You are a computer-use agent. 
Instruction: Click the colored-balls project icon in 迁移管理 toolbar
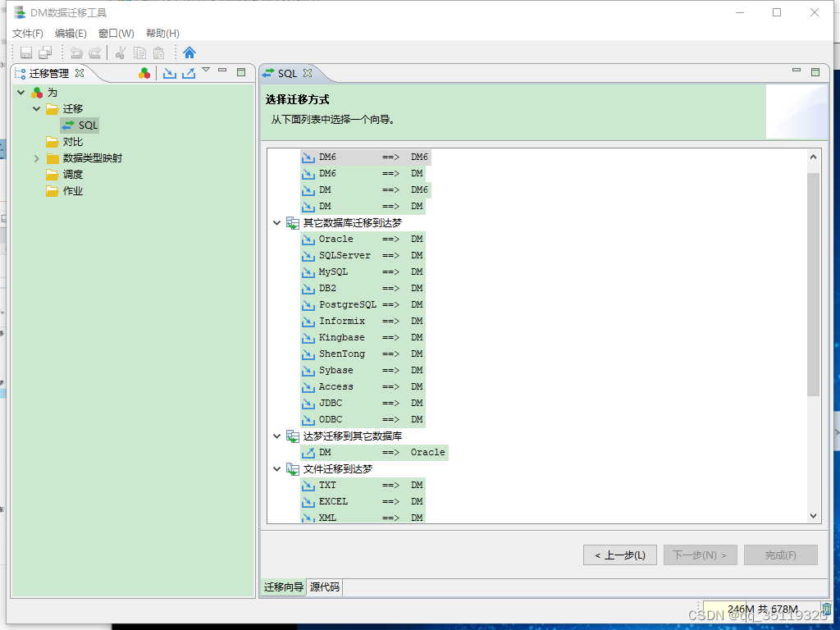[x=144, y=73]
